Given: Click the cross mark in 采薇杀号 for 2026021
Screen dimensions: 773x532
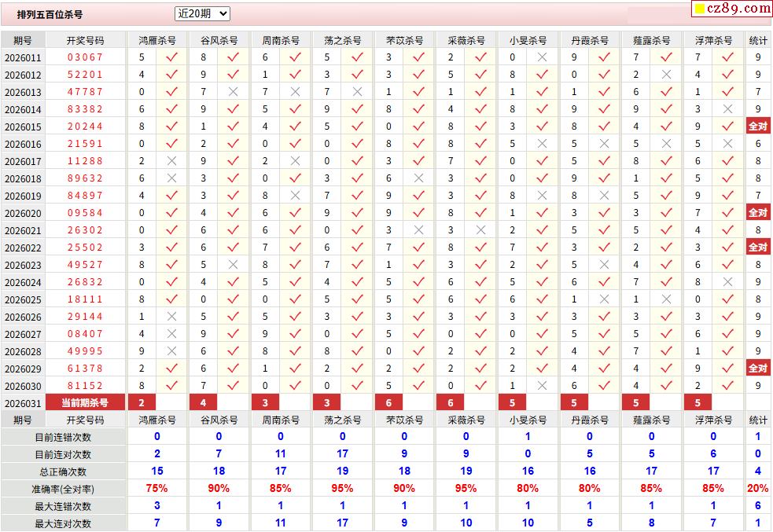Looking at the screenshot, I should [480, 230].
